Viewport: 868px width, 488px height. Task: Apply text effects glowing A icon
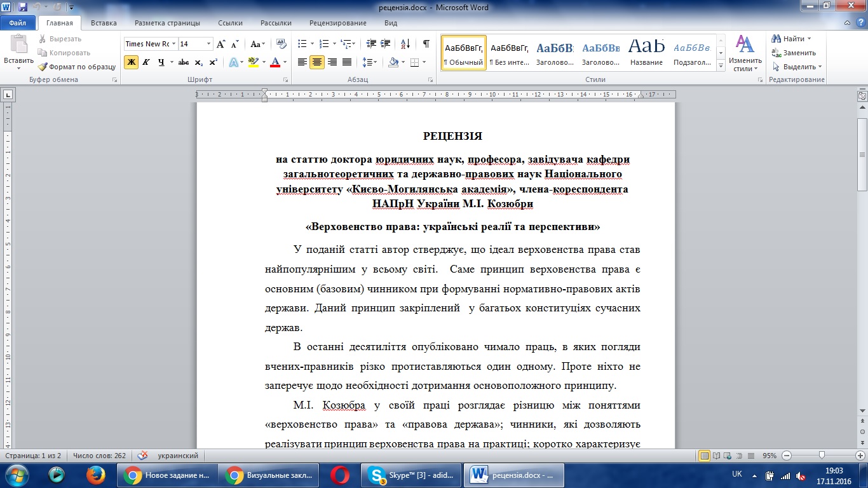pos(233,62)
